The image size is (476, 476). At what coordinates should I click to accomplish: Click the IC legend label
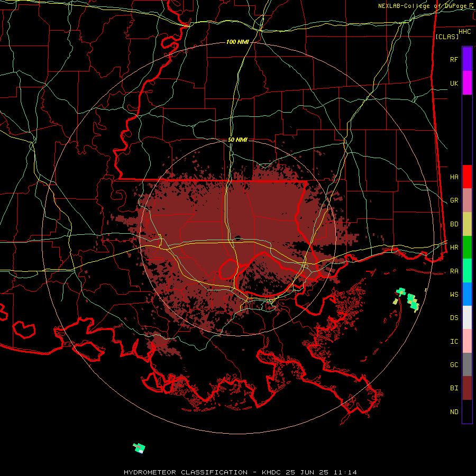click(454, 342)
